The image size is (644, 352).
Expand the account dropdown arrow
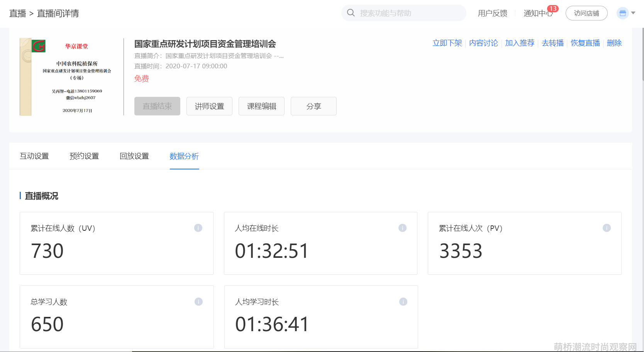click(633, 13)
